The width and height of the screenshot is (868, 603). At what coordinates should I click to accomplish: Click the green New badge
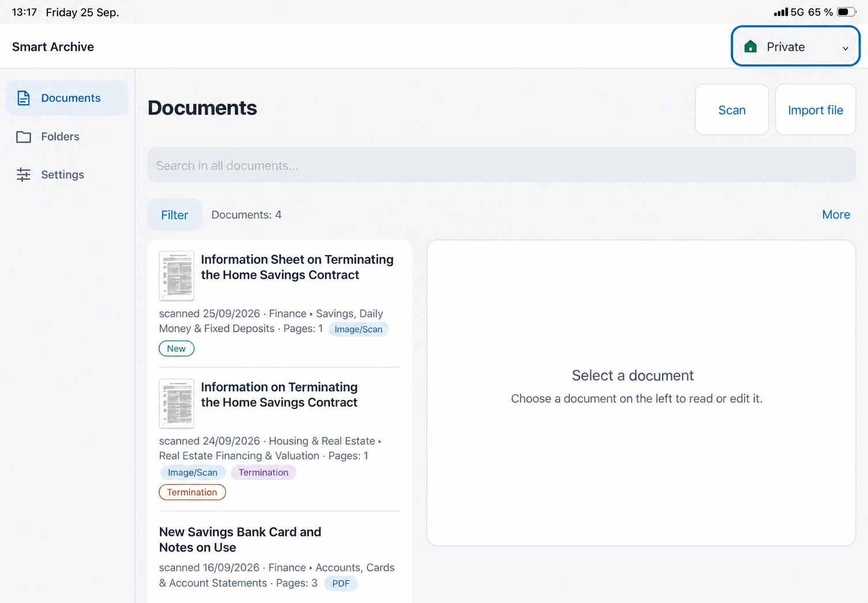[x=176, y=349]
